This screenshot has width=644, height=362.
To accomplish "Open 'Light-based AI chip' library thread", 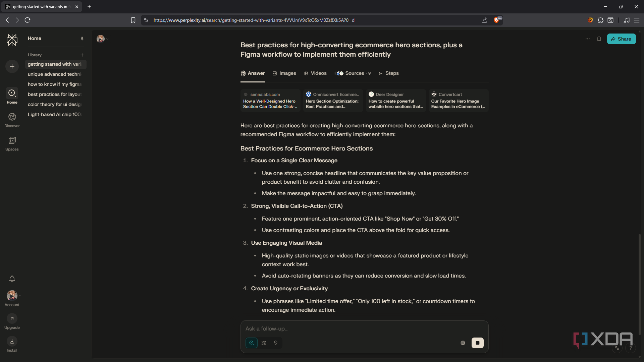I will click(x=55, y=115).
